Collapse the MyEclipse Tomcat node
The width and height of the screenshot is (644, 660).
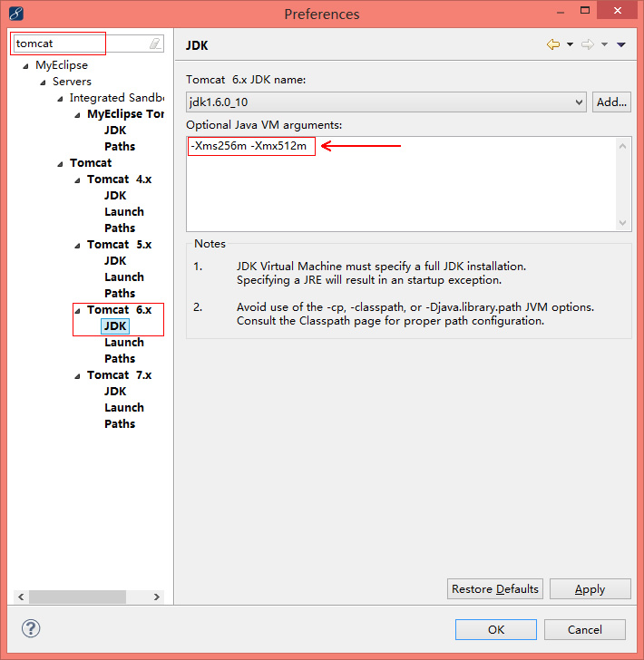(77, 115)
